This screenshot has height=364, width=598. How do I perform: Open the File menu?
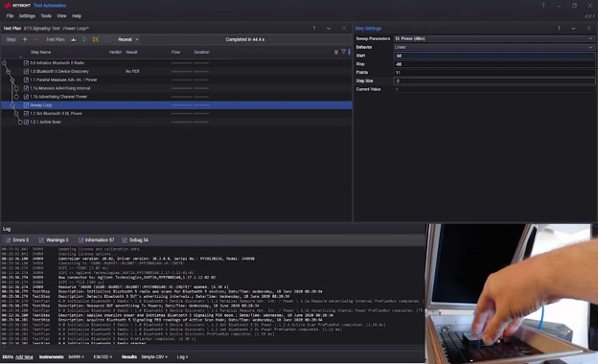pyautogui.click(x=10, y=16)
